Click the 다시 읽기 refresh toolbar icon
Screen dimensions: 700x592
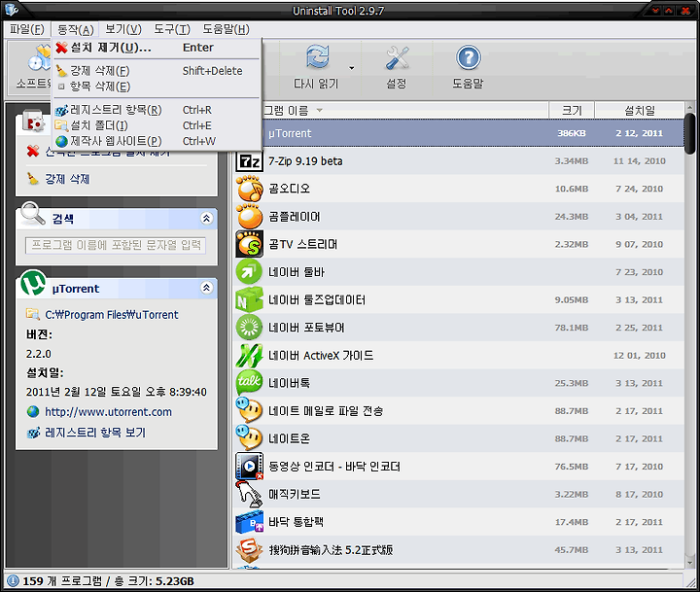(317, 58)
